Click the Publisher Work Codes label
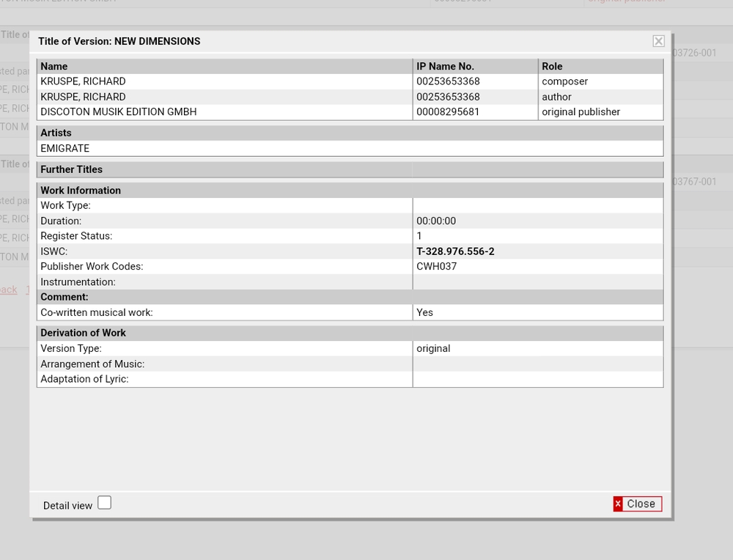The width and height of the screenshot is (733, 560). [x=92, y=267]
